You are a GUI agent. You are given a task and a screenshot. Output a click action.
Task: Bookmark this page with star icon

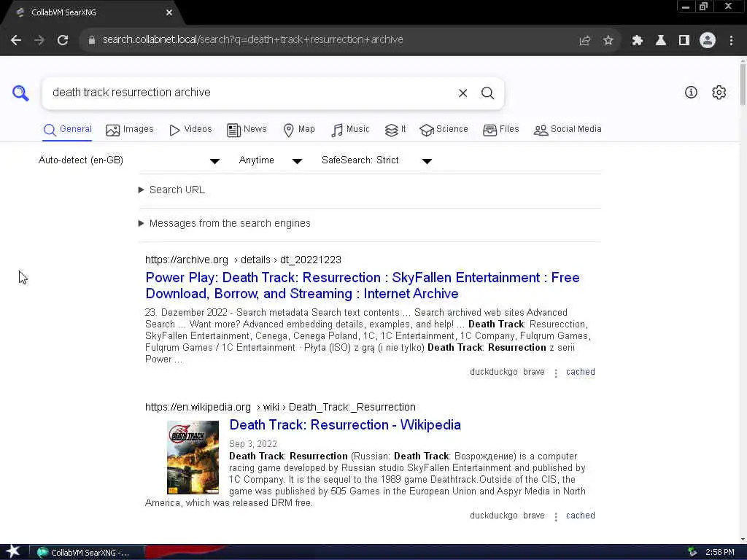(x=608, y=41)
